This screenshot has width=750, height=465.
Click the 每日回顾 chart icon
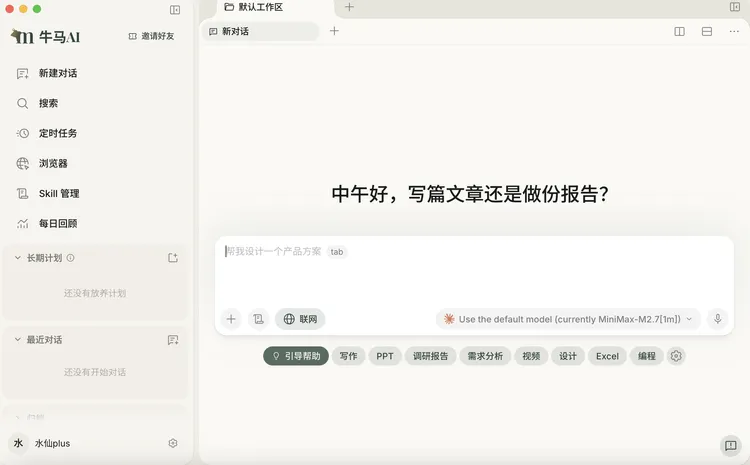tap(22, 224)
